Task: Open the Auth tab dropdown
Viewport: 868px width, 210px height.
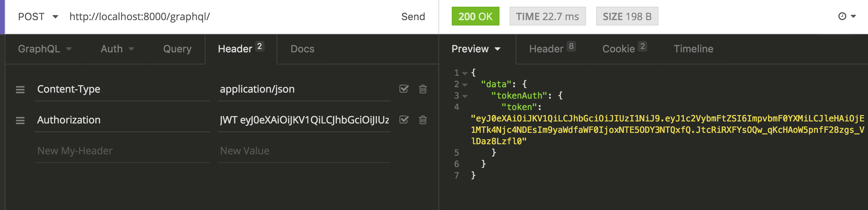Action: click(x=117, y=49)
